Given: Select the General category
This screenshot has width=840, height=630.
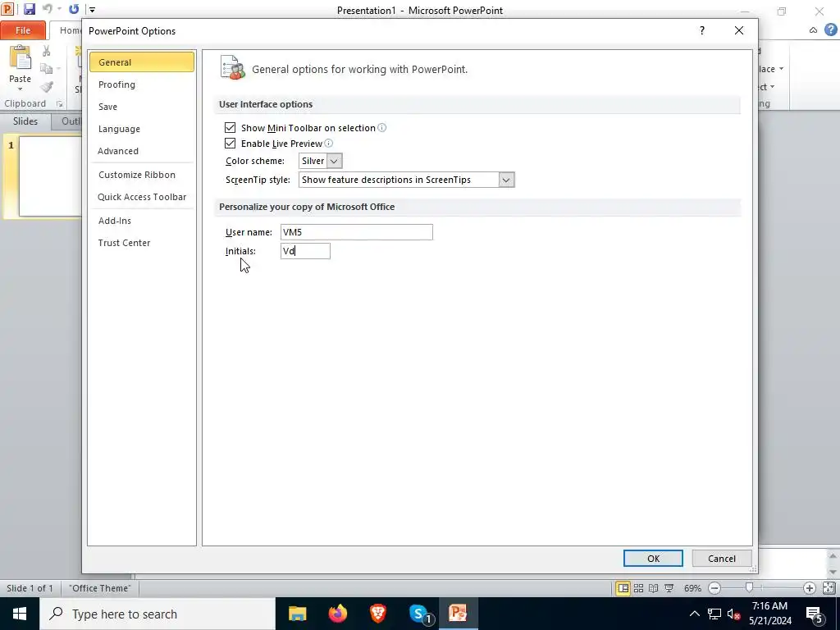Looking at the screenshot, I should click(141, 62).
